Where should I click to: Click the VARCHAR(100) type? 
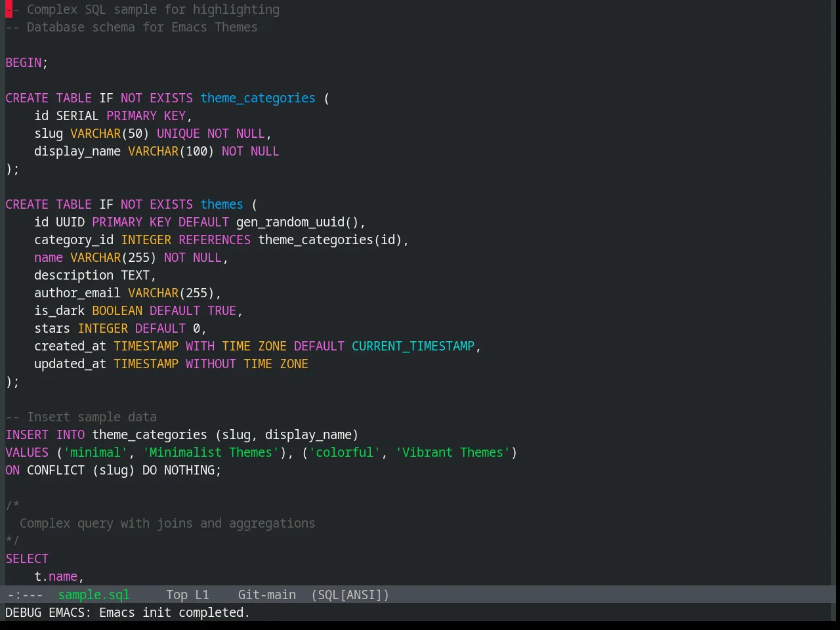[x=171, y=152]
